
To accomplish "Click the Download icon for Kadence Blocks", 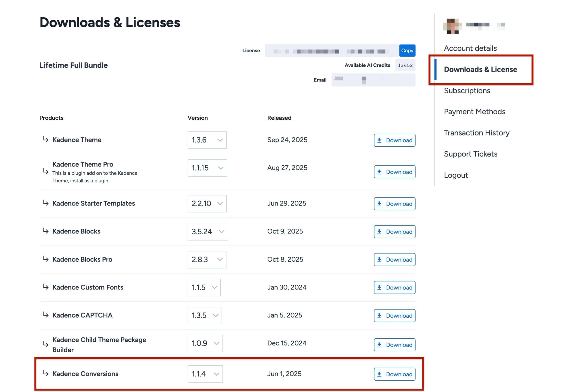I will point(380,232).
